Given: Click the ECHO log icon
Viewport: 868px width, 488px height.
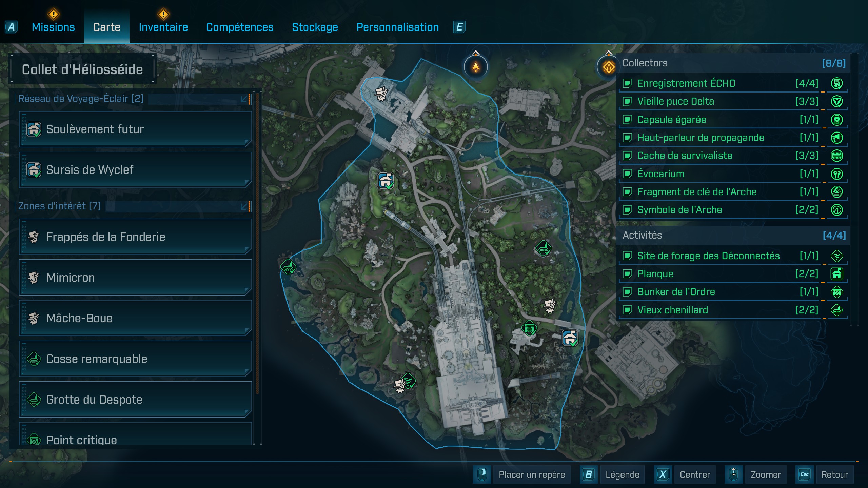Looking at the screenshot, I should (x=837, y=83).
